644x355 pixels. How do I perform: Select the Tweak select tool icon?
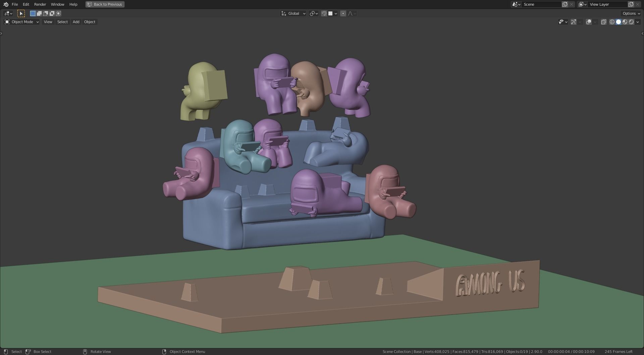point(21,13)
